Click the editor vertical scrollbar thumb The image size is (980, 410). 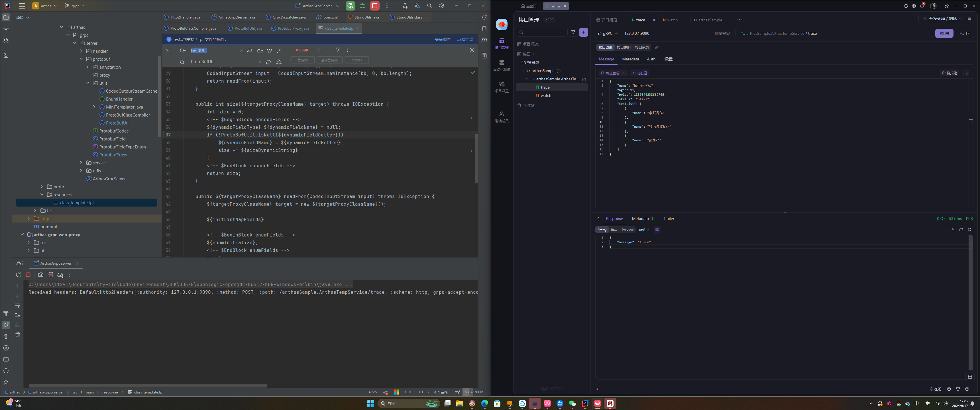(476, 158)
